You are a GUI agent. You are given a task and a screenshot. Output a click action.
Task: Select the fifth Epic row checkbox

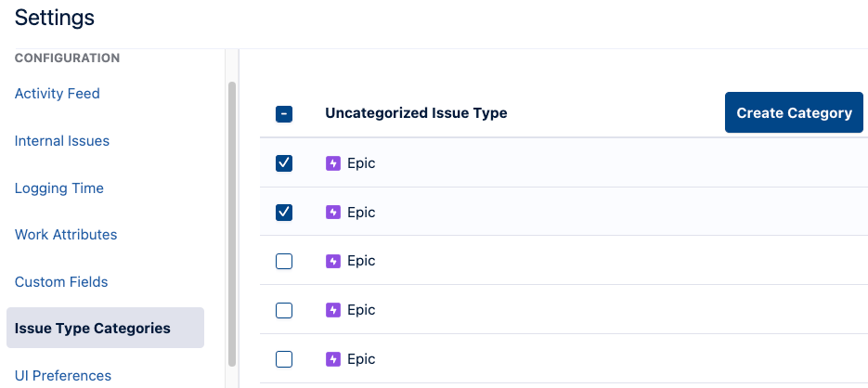pos(284,359)
